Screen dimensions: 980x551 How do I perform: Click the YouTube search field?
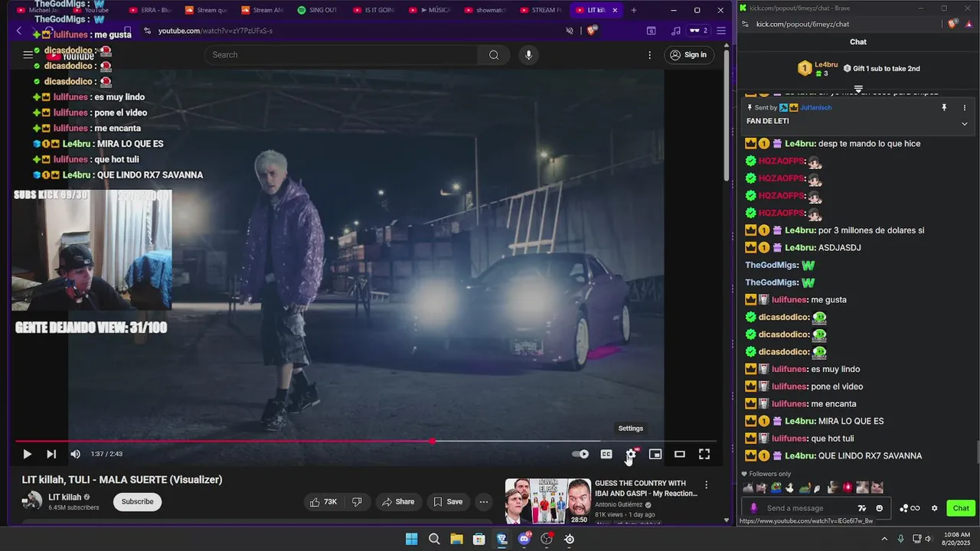pyautogui.click(x=341, y=55)
